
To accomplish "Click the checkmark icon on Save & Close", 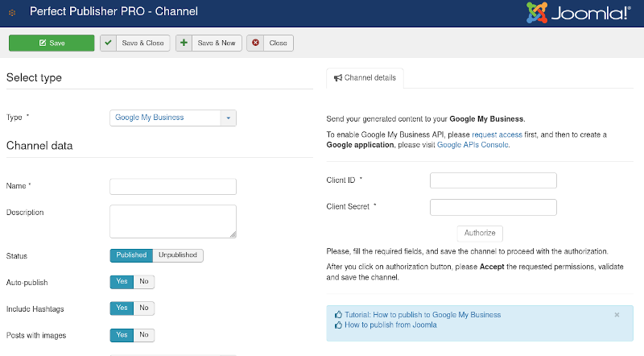I will click(108, 43).
